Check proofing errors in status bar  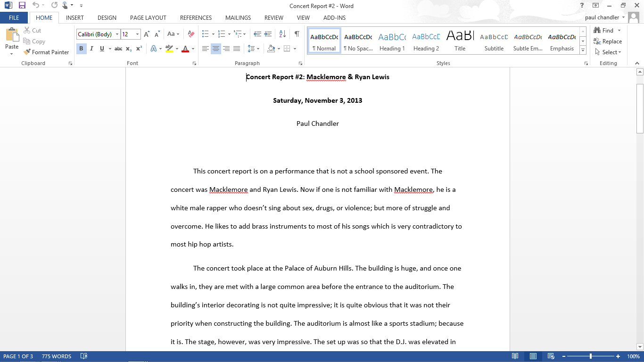84,356
